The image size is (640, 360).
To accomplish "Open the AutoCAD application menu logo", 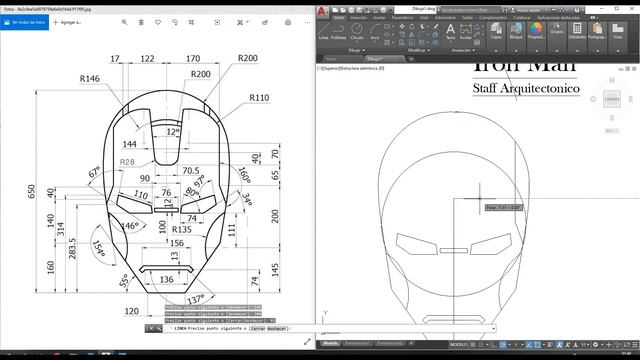I will (x=322, y=12).
